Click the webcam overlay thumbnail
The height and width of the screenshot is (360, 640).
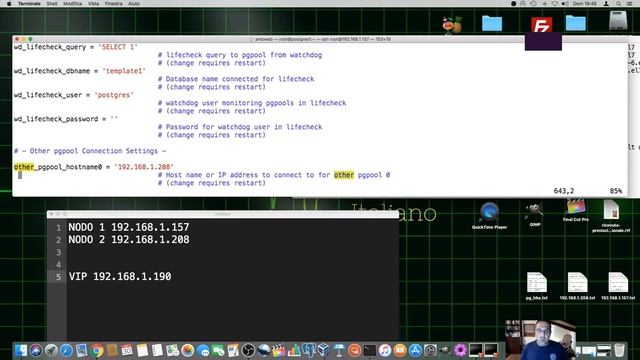coord(540,340)
